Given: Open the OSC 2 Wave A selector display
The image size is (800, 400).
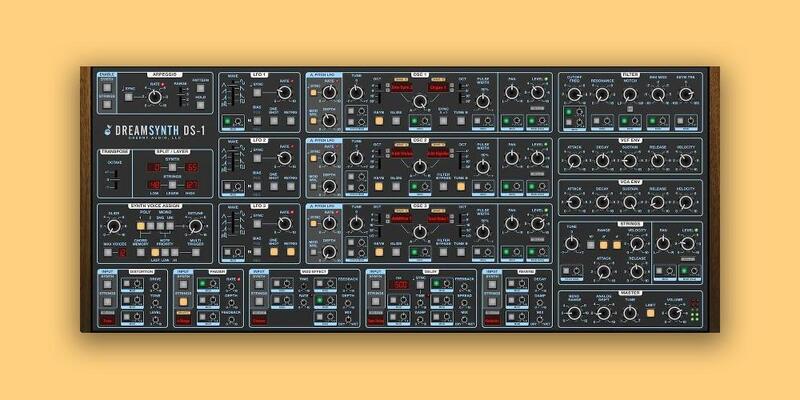Looking at the screenshot, I should click(x=402, y=153).
